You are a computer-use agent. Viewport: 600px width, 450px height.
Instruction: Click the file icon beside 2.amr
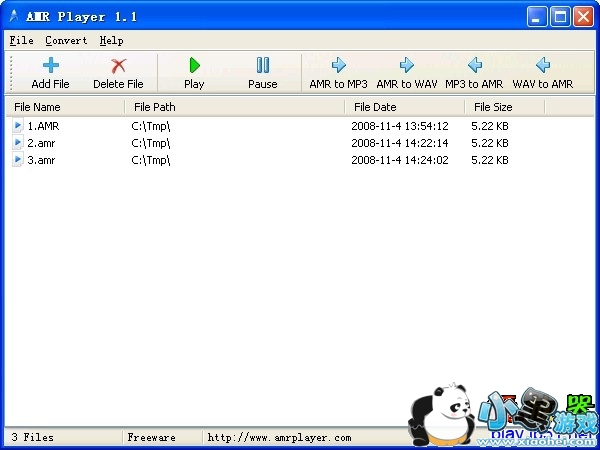pyautogui.click(x=18, y=143)
